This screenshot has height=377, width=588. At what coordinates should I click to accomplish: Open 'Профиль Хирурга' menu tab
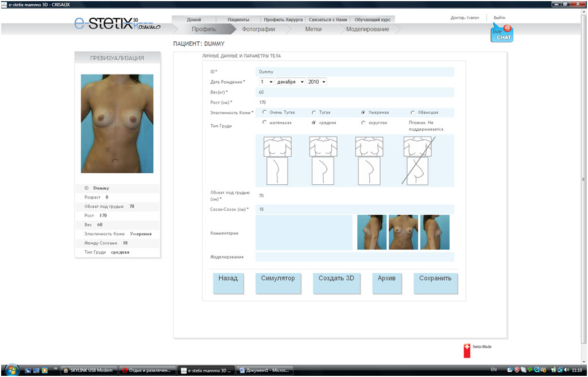point(283,20)
